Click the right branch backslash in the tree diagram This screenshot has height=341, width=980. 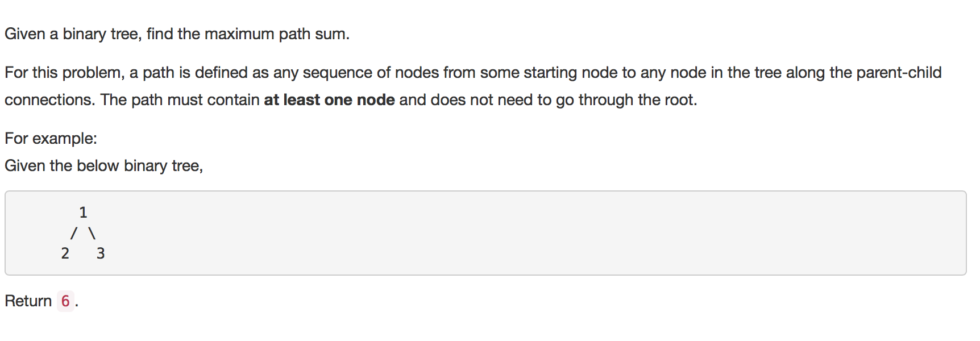[92, 233]
